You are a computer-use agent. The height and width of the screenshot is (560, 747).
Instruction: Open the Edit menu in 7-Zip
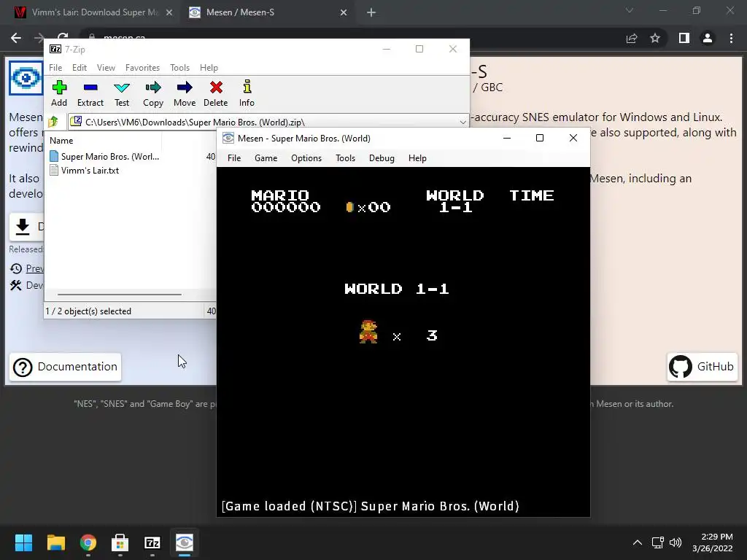[79, 68]
